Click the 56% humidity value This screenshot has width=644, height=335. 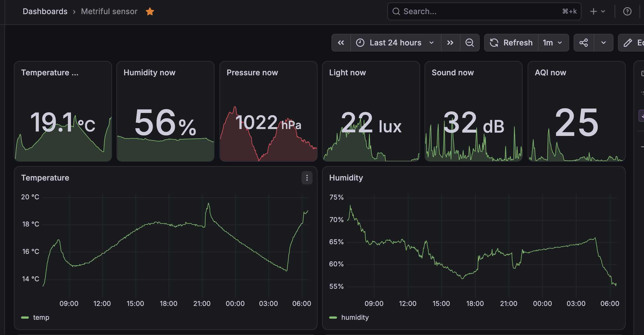click(x=165, y=122)
